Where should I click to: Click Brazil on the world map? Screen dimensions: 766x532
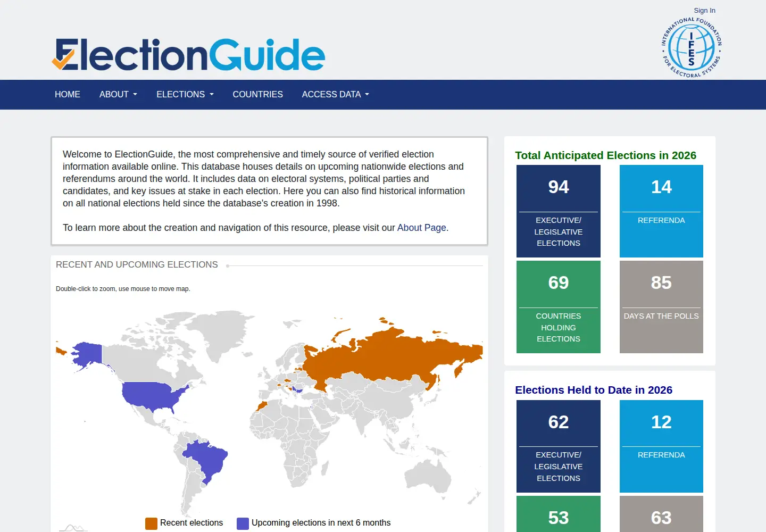click(207, 459)
